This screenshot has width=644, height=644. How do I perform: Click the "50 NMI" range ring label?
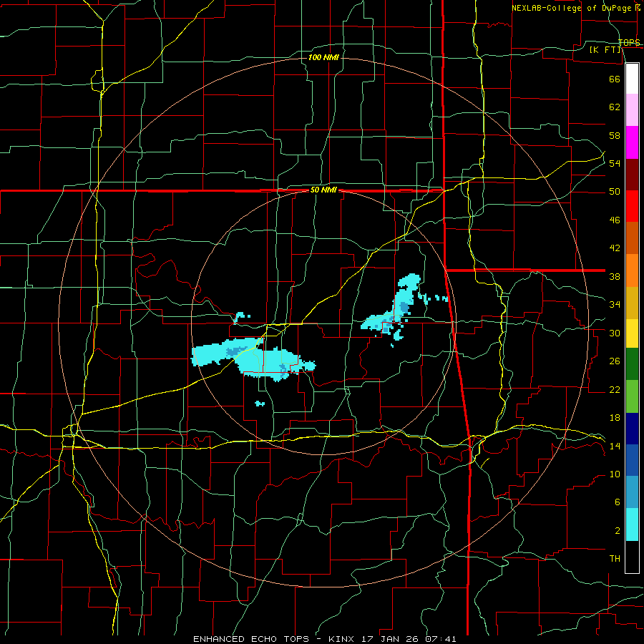[x=323, y=190]
